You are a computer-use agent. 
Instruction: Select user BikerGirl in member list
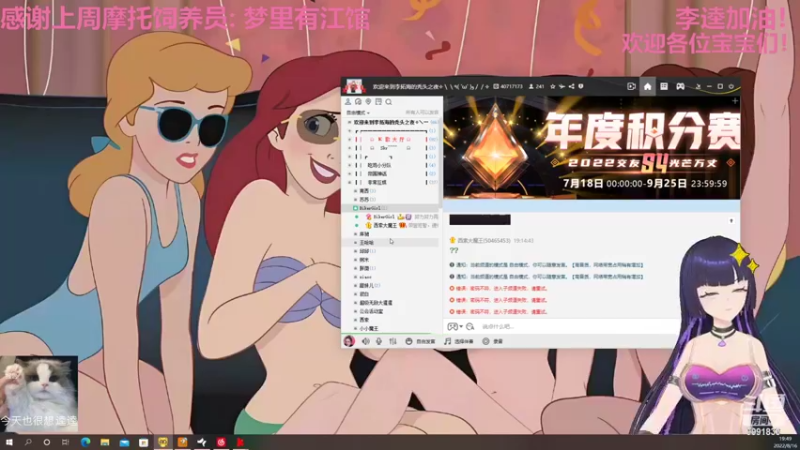384,217
